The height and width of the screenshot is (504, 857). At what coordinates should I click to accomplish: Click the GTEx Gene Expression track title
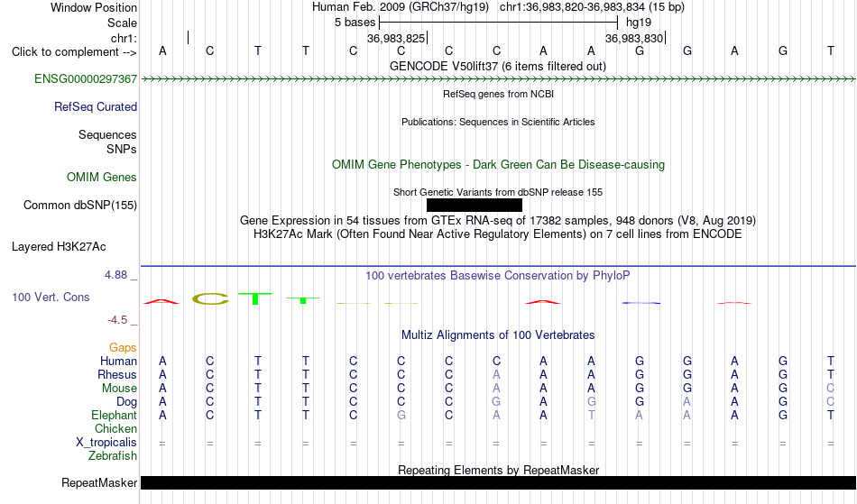(498, 221)
